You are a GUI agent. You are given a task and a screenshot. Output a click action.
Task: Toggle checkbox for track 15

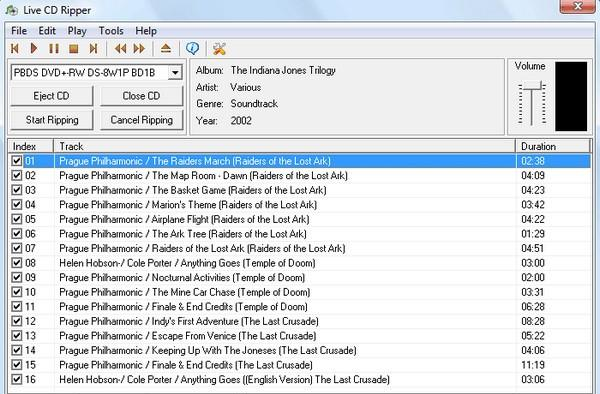16,365
